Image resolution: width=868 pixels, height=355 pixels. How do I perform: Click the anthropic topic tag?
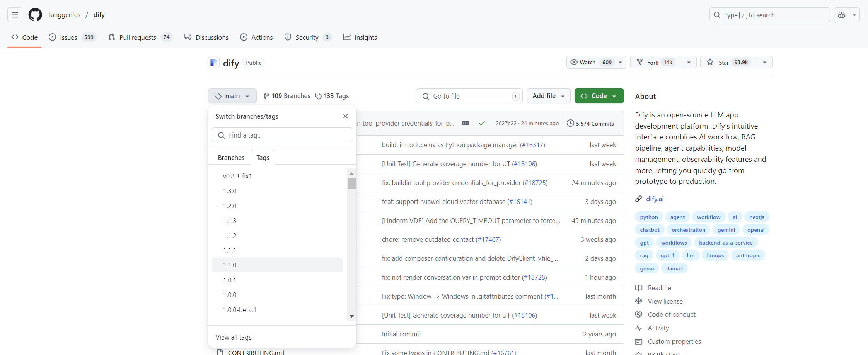[x=748, y=255]
